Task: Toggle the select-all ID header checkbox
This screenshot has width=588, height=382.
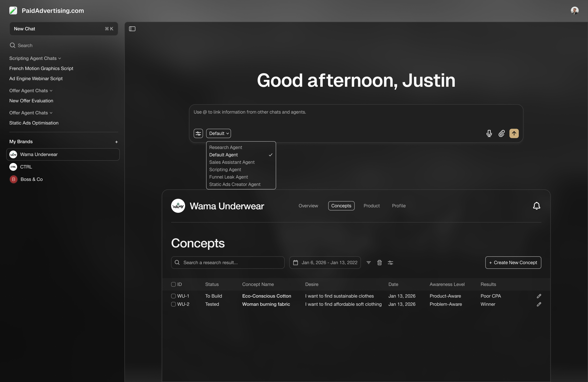Action: pyautogui.click(x=173, y=284)
